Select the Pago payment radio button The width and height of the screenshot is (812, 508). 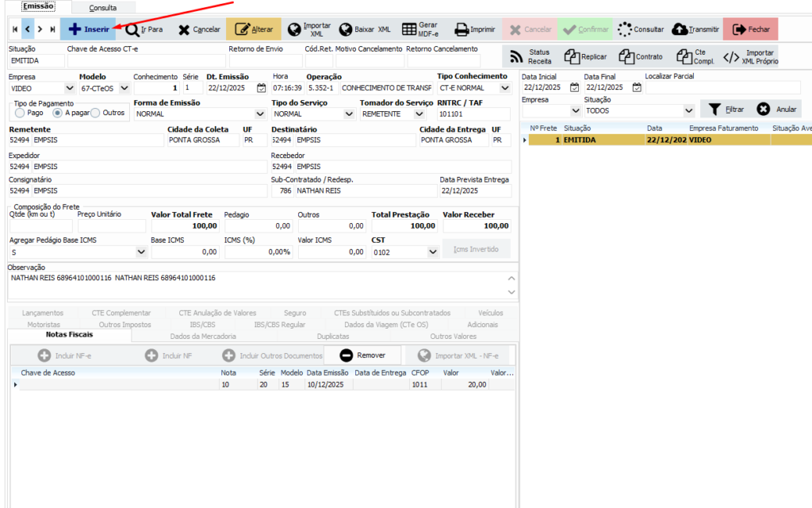[19, 113]
